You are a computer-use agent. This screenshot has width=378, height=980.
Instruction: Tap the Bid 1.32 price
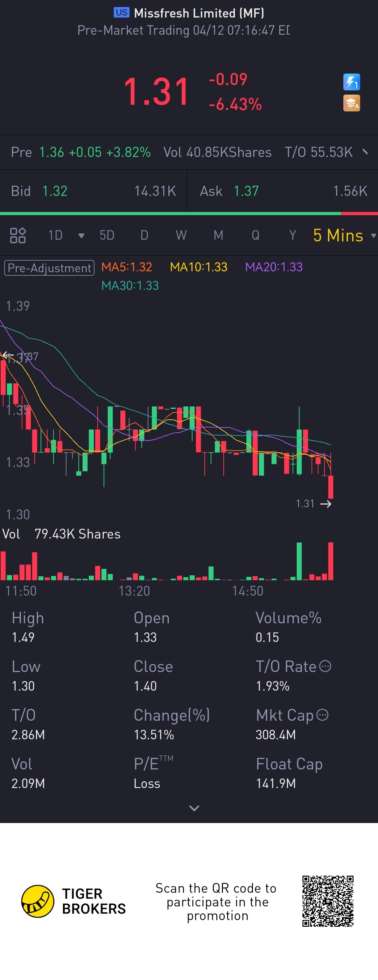tap(55, 191)
